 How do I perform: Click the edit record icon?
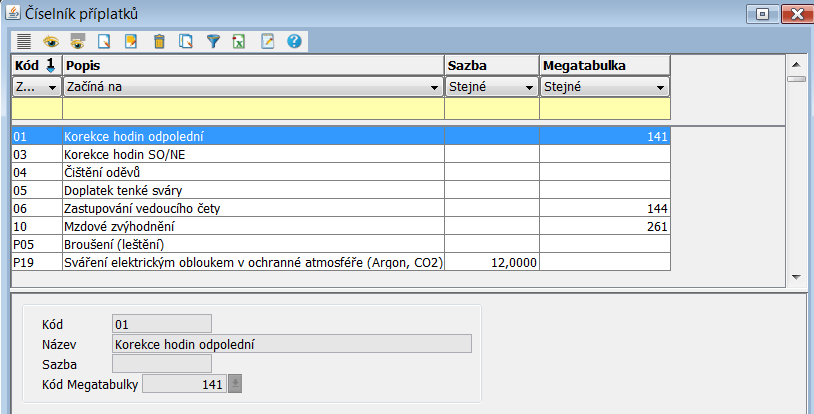click(x=131, y=41)
